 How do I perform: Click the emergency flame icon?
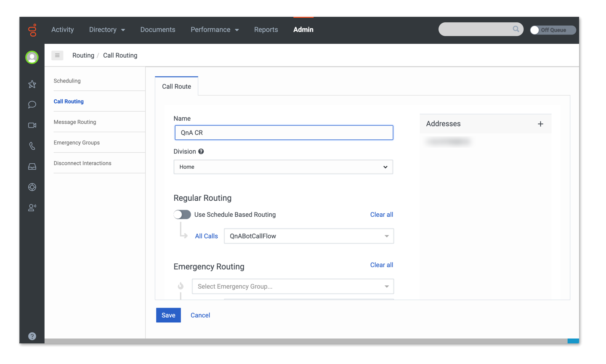pos(181,286)
